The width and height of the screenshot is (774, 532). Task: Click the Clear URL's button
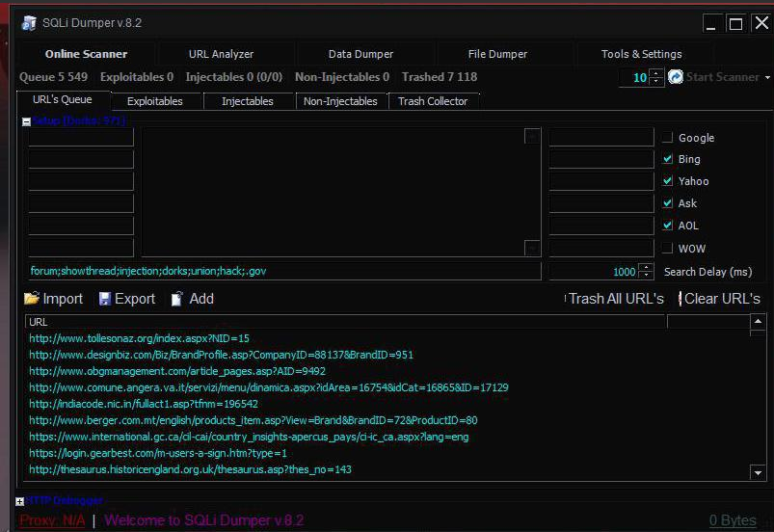coord(721,299)
